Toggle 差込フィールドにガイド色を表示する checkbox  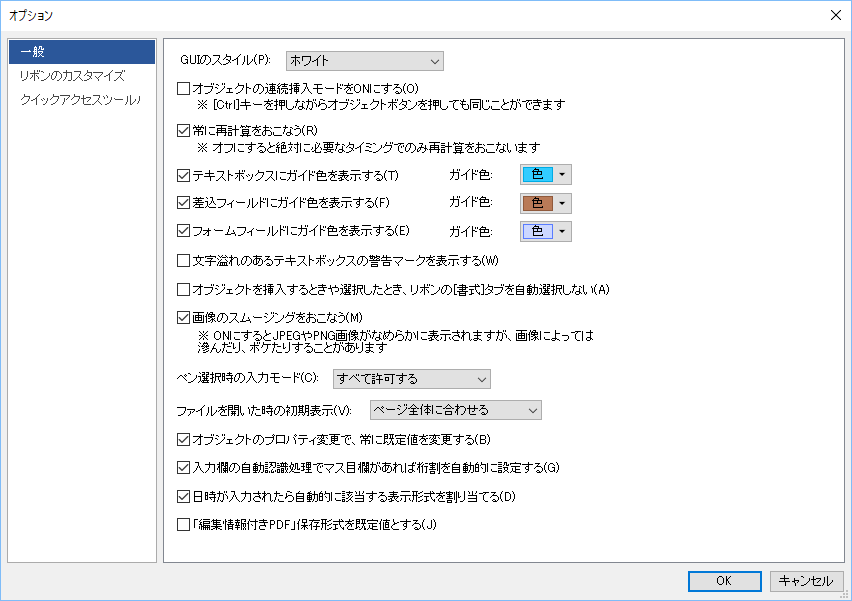click(x=184, y=203)
